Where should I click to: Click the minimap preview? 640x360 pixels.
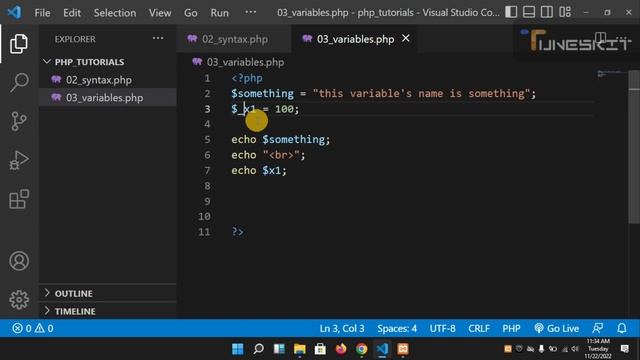coord(611,74)
